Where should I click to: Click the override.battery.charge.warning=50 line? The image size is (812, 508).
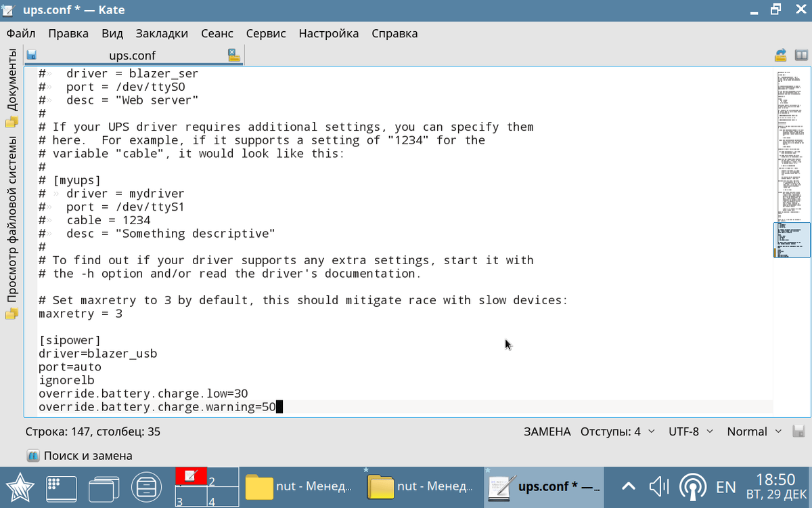[158, 407]
